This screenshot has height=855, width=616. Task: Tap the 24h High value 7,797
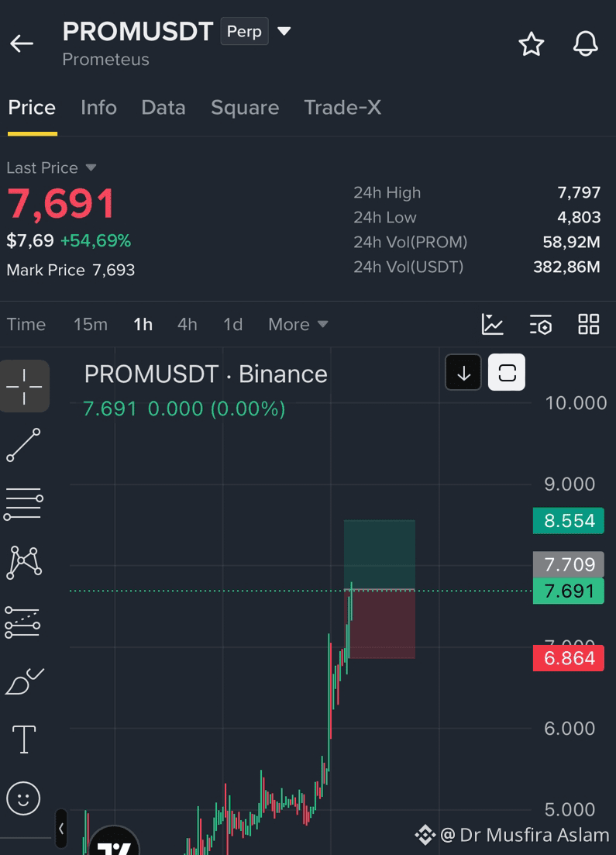578,192
